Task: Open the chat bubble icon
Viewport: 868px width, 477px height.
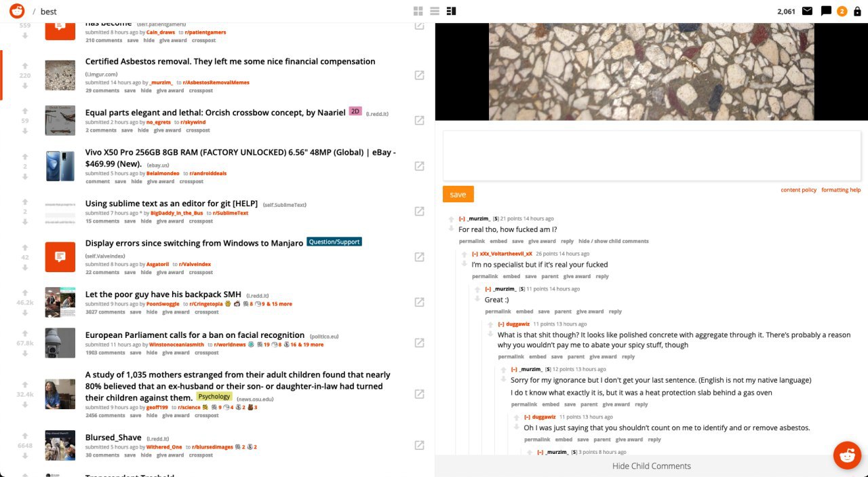Action: point(826,11)
